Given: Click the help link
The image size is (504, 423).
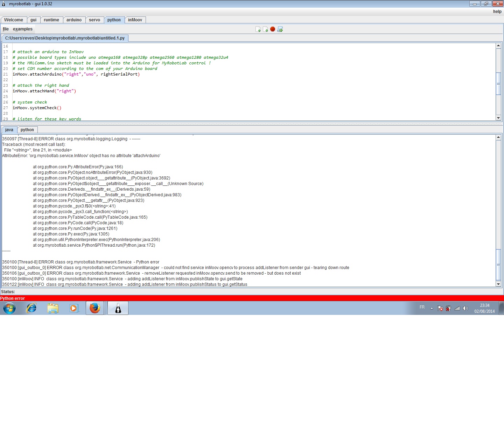Looking at the screenshot, I should click(x=497, y=12).
